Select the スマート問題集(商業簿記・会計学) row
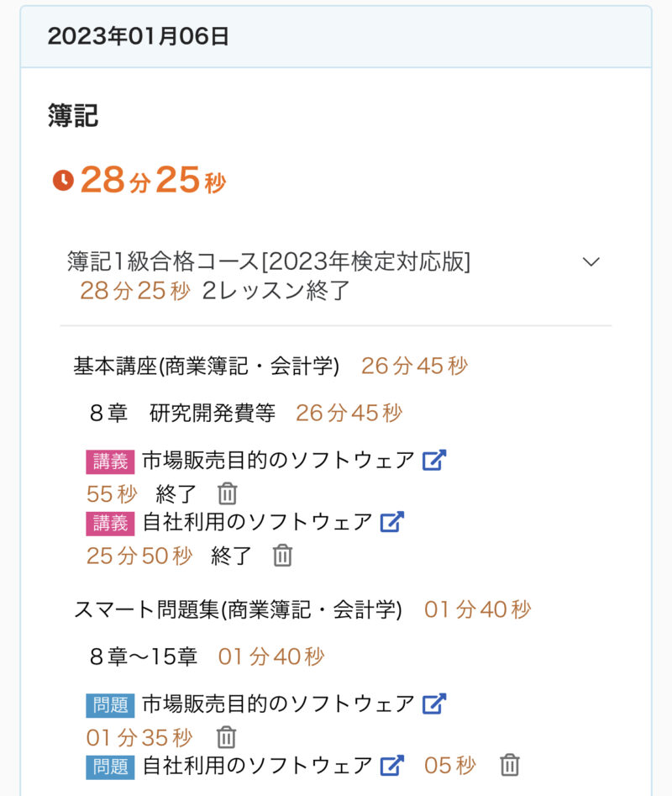672x796 pixels. (x=238, y=610)
